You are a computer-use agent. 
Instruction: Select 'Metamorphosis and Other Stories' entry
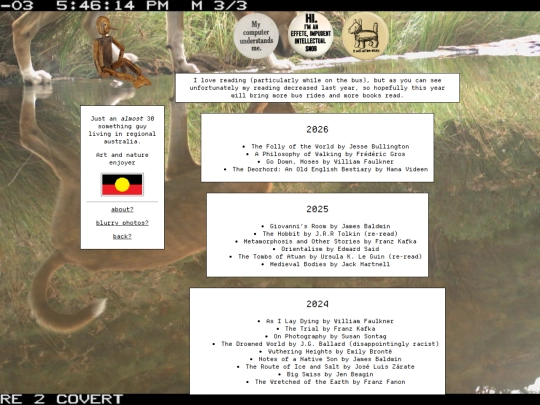pos(330,241)
